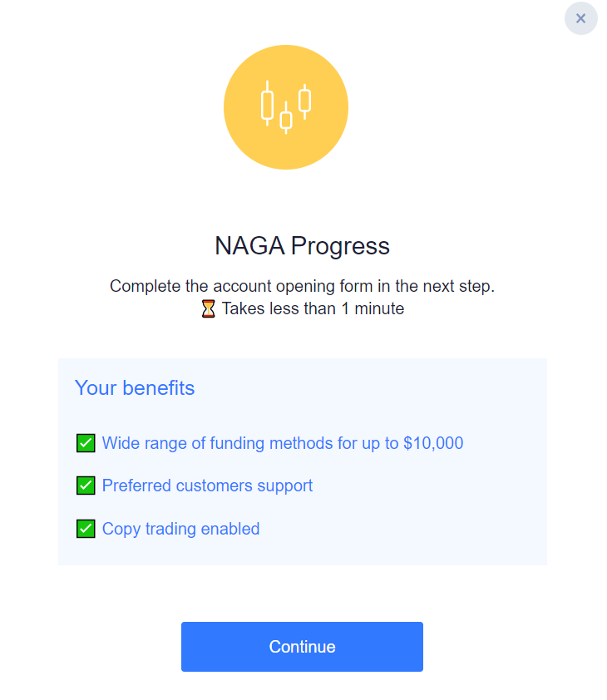Close the NAGA Progress dialog
607x700 pixels.
(x=580, y=18)
